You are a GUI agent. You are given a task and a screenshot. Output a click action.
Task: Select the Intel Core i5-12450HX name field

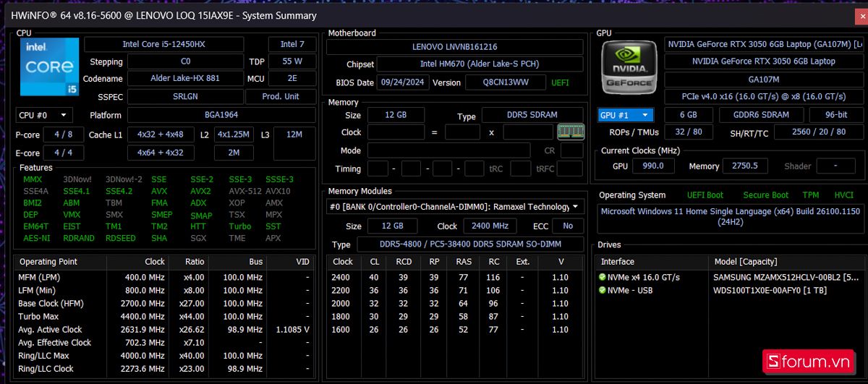pos(163,44)
